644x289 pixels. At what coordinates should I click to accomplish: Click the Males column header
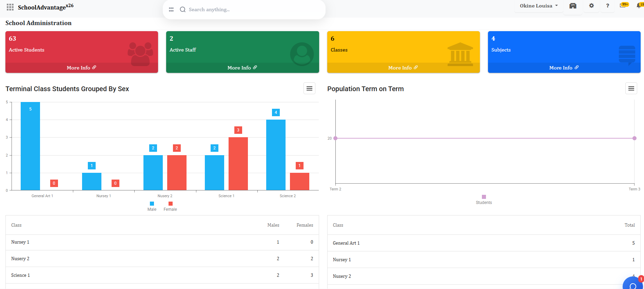(x=273, y=225)
